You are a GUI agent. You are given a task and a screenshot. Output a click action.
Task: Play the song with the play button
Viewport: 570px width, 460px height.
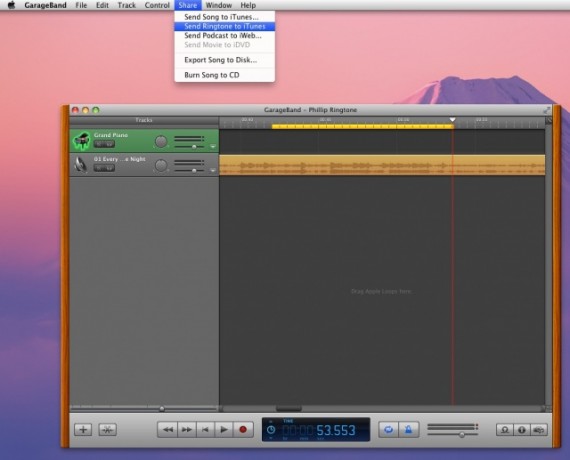(x=224, y=429)
